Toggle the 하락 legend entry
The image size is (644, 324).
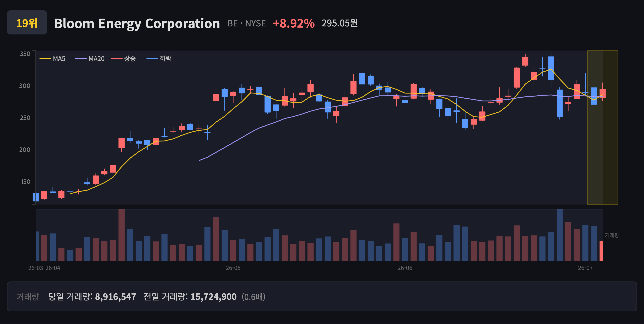pyautogui.click(x=159, y=59)
